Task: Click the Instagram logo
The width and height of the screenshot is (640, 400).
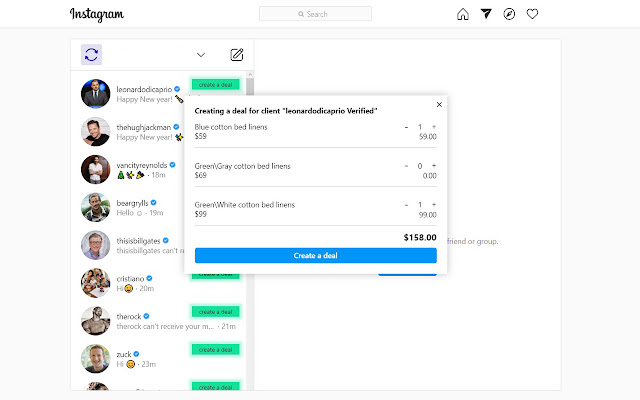Action: click(97, 14)
